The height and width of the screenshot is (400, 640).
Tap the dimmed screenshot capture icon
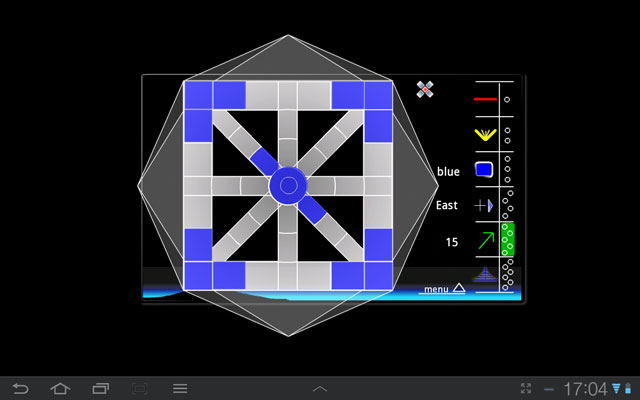coord(140,389)
